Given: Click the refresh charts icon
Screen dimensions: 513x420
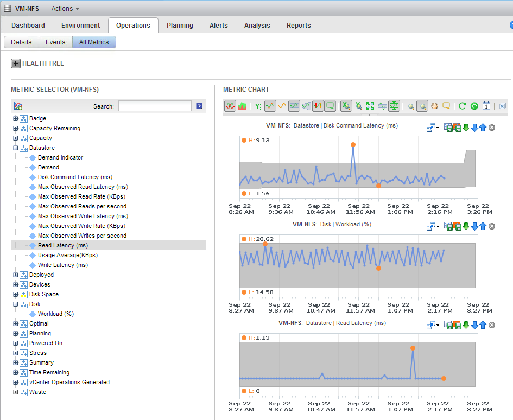Looking at the screenshot, I should 462,106.
